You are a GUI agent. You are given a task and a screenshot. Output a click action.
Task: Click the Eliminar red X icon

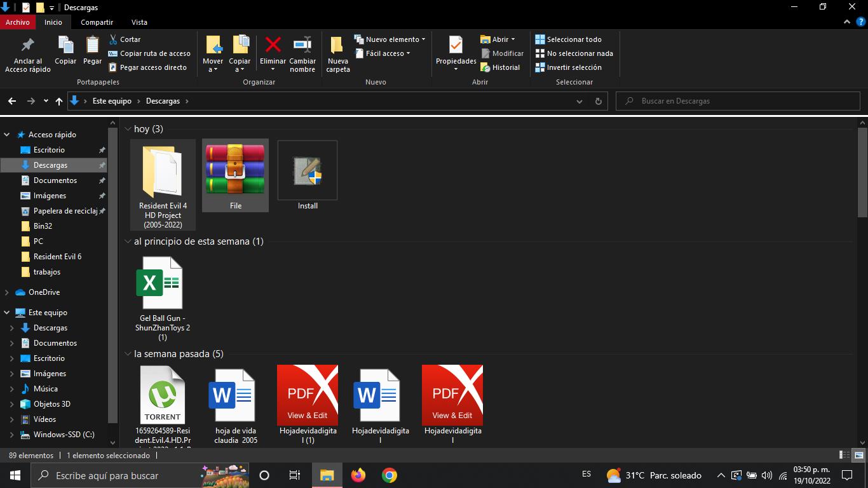pyautogui.click(x=273, y=45)
